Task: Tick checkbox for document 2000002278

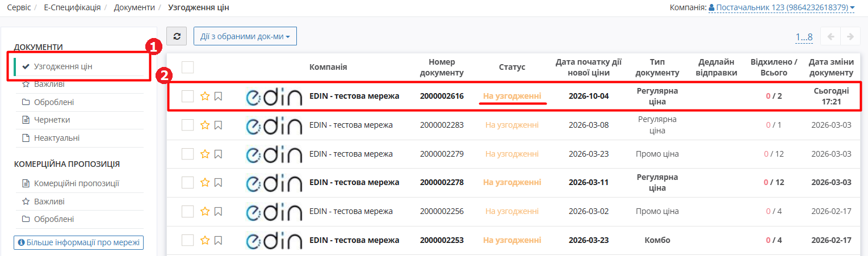Action: (x=188, y=182)
